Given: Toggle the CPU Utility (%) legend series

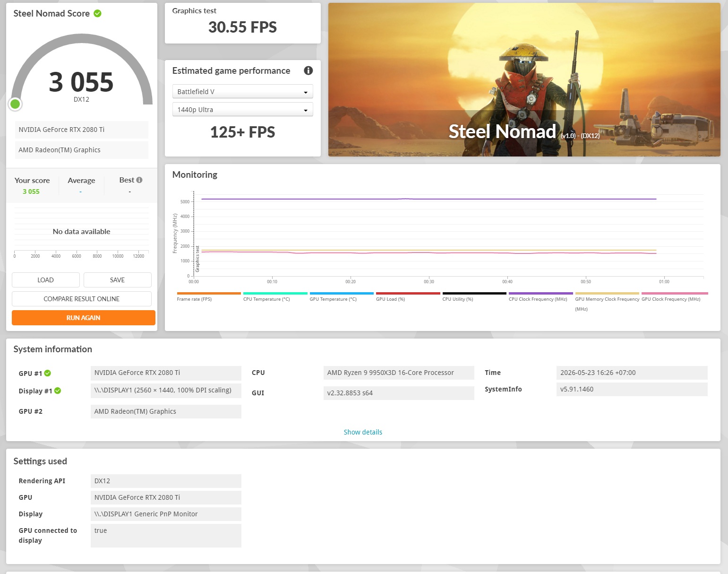Looking at the screenshot, I should tap(474, 297).
